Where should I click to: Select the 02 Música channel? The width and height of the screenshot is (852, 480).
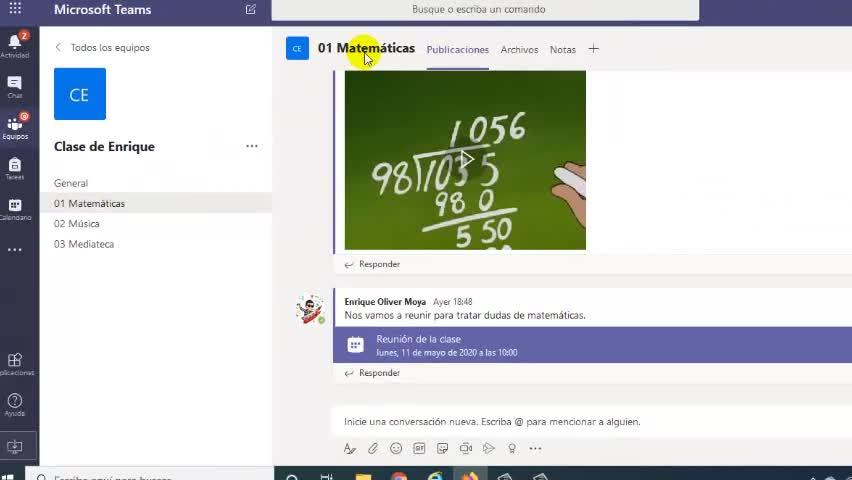156,223
